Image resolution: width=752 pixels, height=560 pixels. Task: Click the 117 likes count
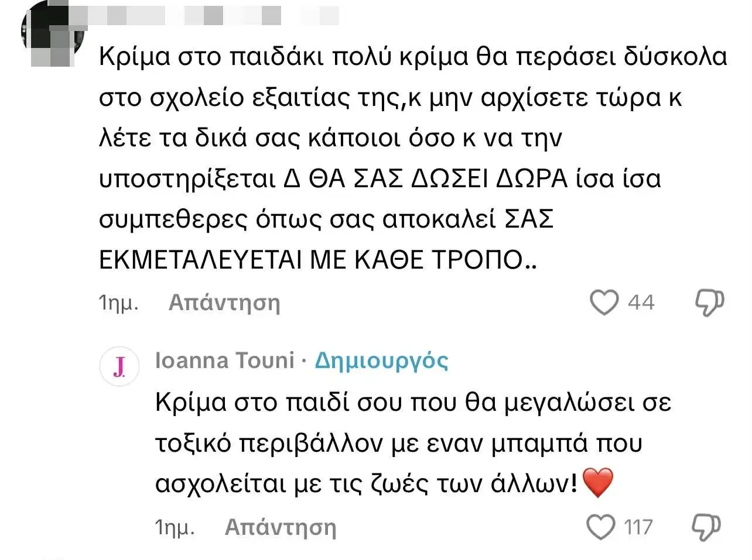pos(638,527)
